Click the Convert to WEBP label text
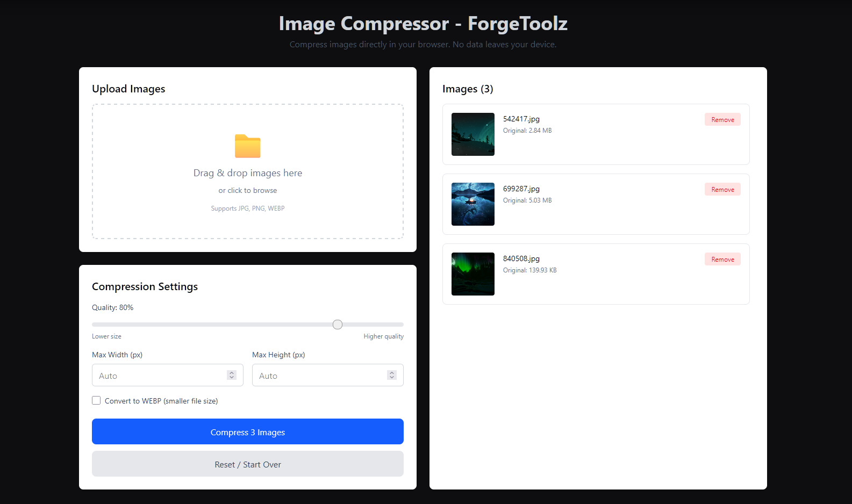Viewport: 852px width, 504px height. click(x=161, y=401)
